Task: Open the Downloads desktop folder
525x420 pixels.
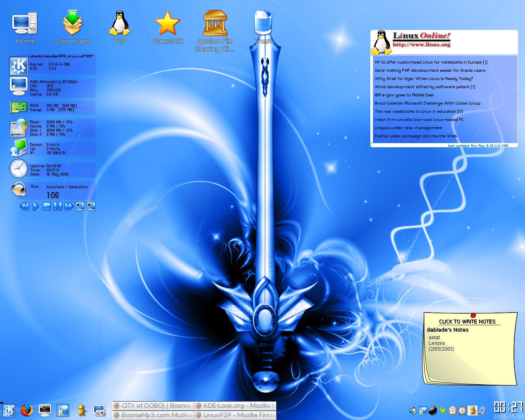Action: pyautogui.click(x=73, y=27)
